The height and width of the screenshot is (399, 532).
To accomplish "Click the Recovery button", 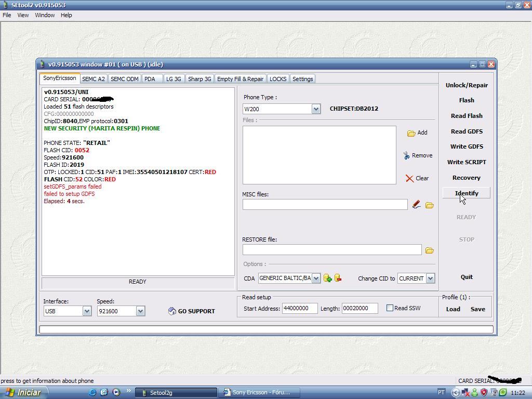I will coord(467,178).
